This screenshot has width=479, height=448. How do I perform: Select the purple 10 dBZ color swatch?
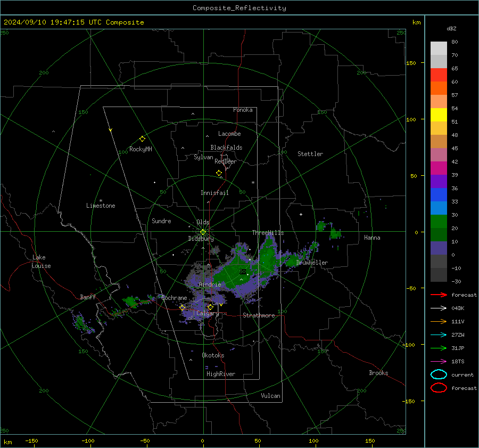pyautogui.click(x=439, y=248)
